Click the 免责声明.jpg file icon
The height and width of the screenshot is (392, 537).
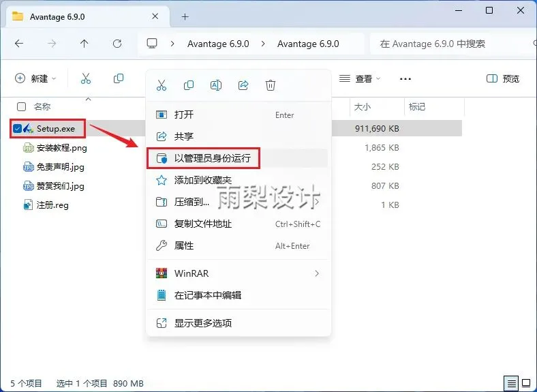click(x=29, y=167)
